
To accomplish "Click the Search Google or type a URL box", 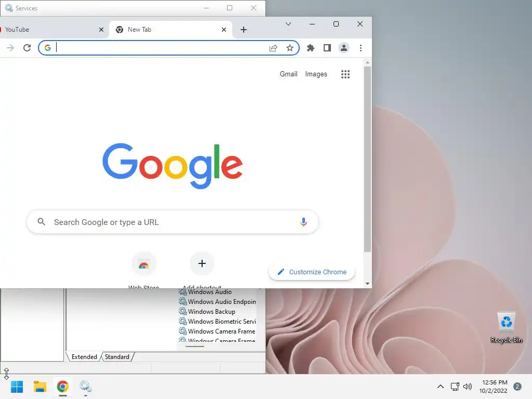I will [172, 222].
